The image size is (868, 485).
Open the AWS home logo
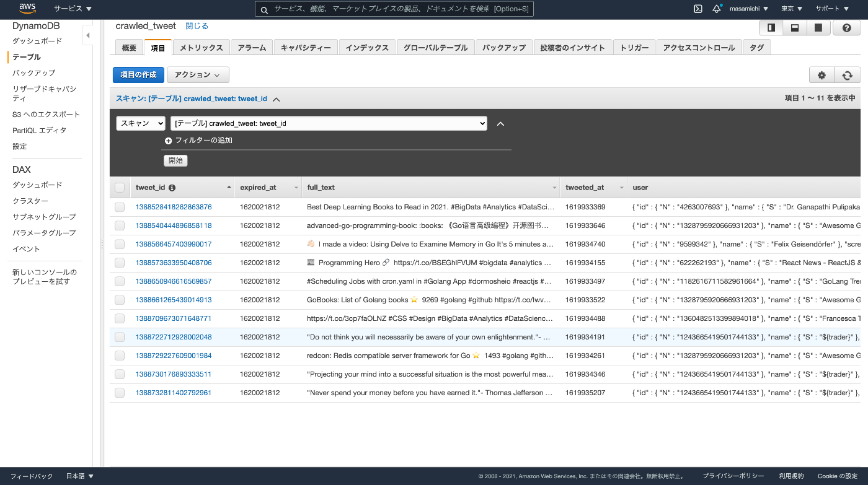(x=28, y=9)
